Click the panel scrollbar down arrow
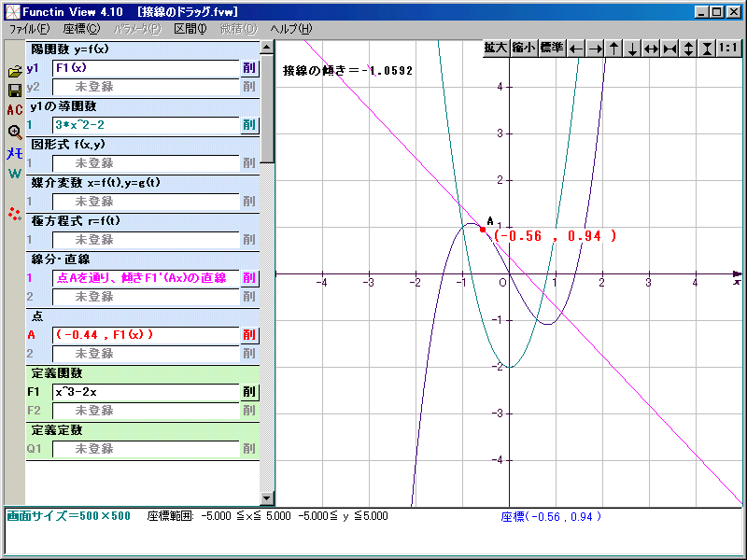Image resolution: width=747 pixels, height=560 pixels. point(267,498)
